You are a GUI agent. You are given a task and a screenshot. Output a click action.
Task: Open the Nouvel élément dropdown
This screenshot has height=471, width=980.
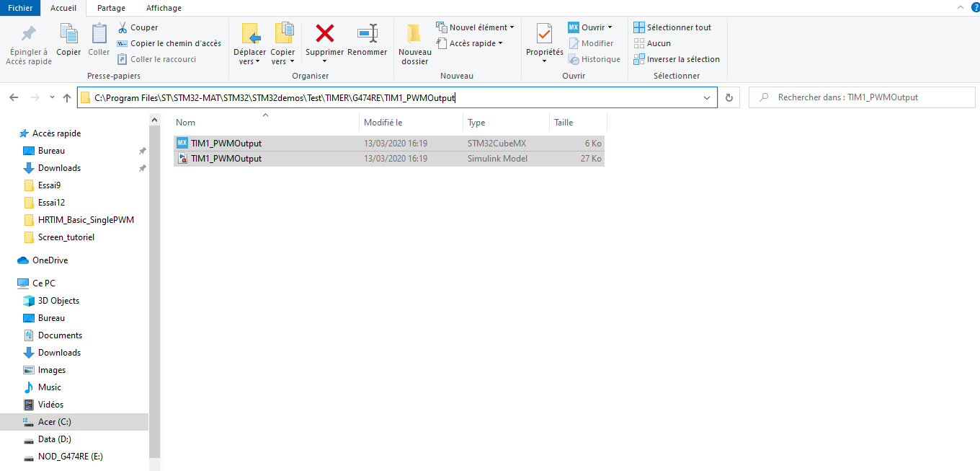click(476, 27)
